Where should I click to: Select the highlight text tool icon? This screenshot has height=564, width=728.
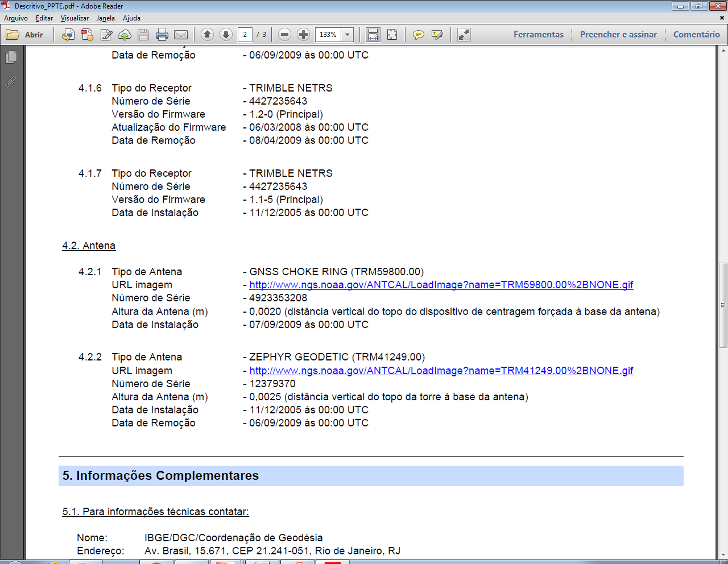437,35
